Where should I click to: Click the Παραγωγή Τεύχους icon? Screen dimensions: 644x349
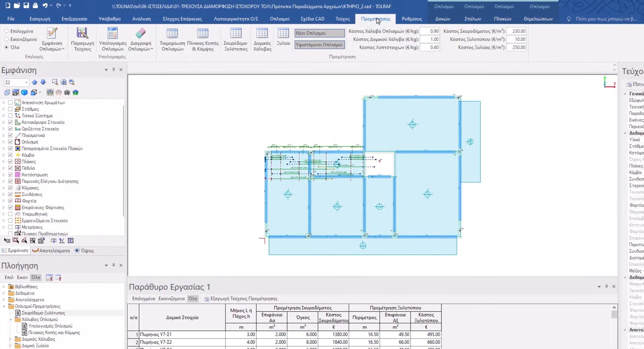pos(82,34)
